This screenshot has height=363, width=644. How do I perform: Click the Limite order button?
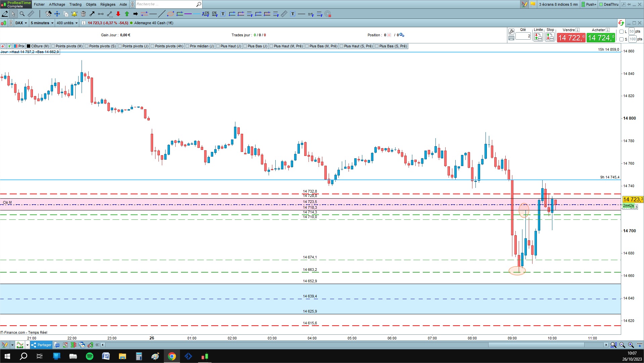click(x=538, y=37)
